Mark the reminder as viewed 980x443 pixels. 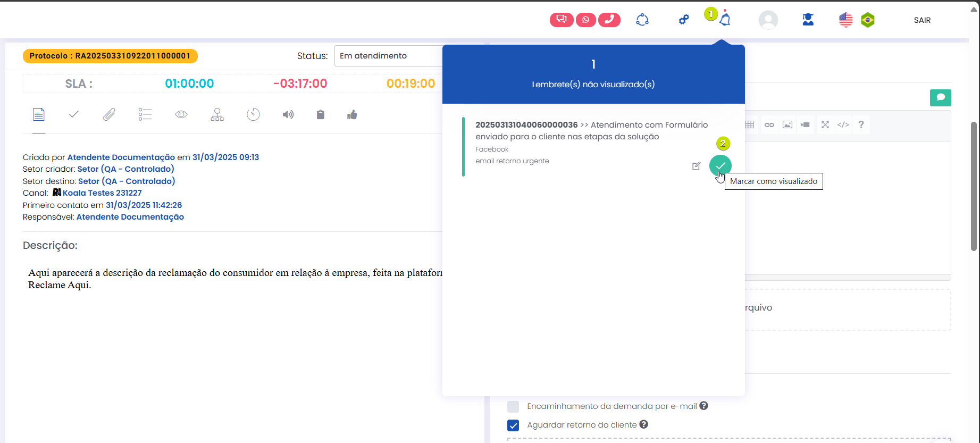720,166
